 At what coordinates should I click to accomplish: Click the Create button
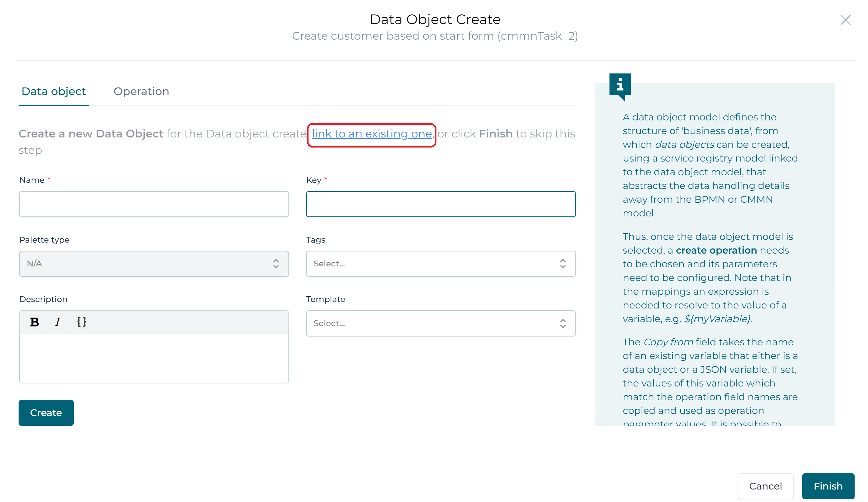(46, 412)
